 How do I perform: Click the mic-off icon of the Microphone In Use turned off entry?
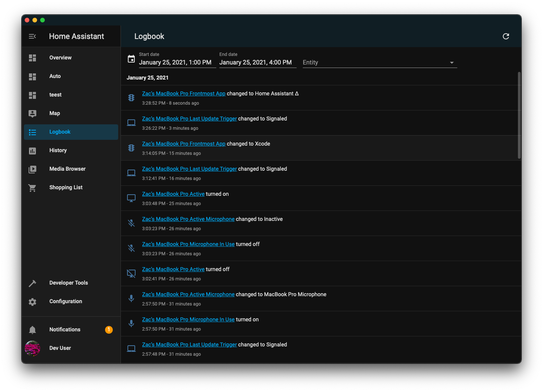(131, 248)
